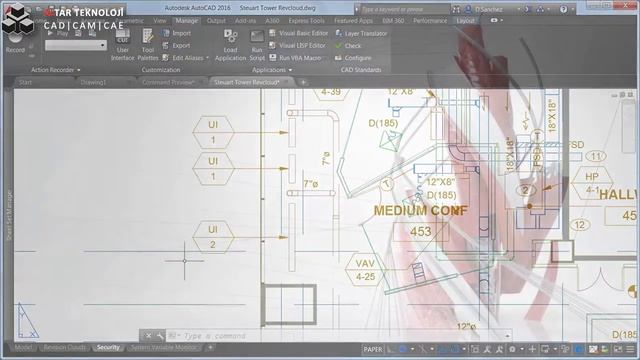Open the BIM 360 ribbon tab
The width and height of the screenshot is (640, 360).
click(393, 20)
